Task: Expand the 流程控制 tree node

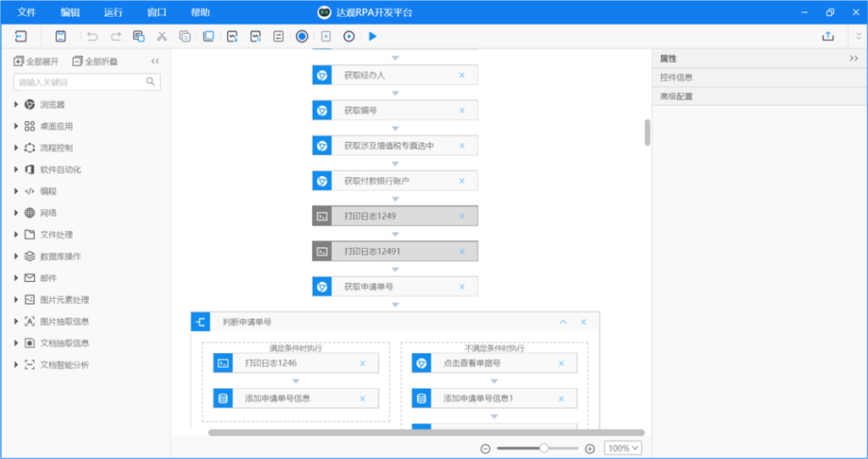Action: (x=16, y=148)
